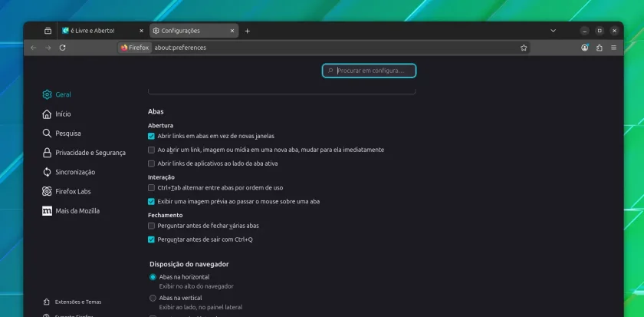Check 'mudar para ela imediatamente' option
Viewport: 644px width, 317px height.
pyautogui.click(x=151, y=150)
